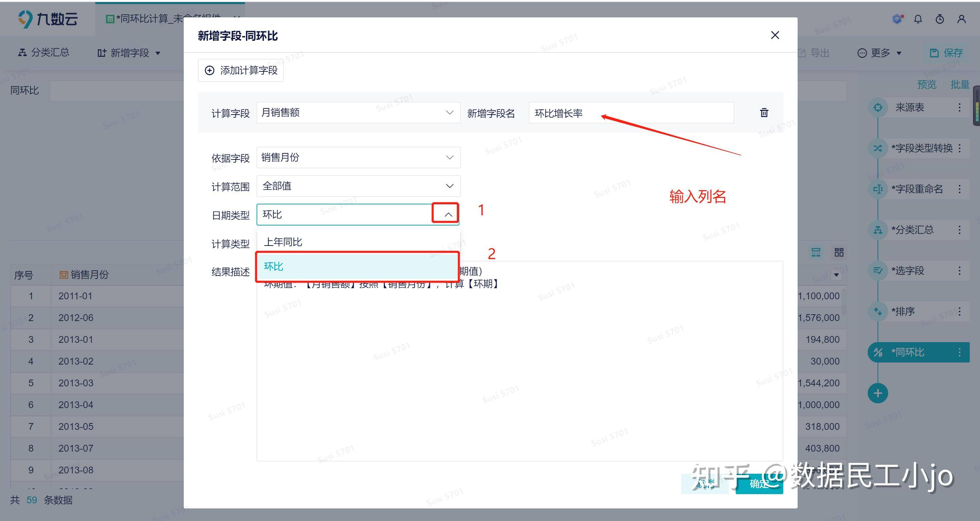Click 批量 link
980x521 pixels.
click(x=960, y=84)
